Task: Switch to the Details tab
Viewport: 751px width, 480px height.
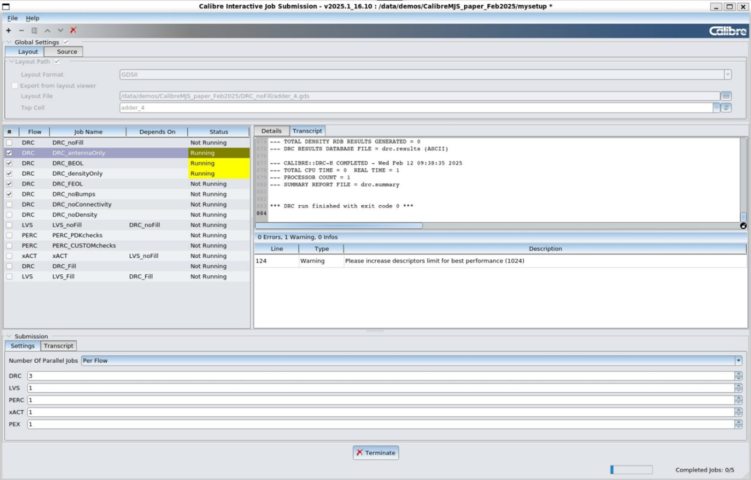Action: tap(271, 131)
